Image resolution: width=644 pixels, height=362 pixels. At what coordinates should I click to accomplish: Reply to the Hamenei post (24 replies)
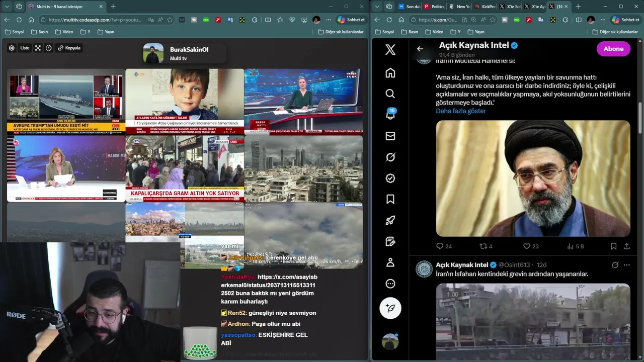pyautogui.click(x=444, y=246)
